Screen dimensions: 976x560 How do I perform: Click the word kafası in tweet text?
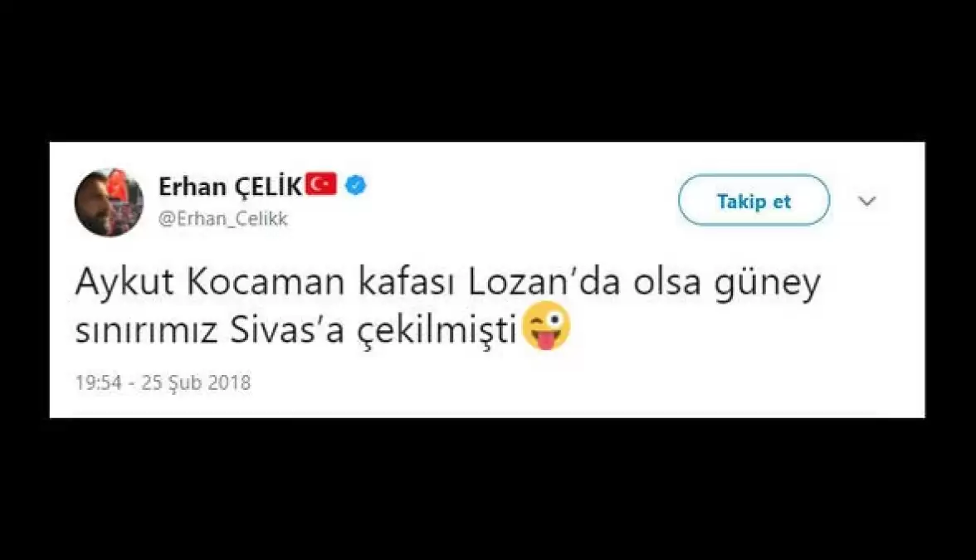(407, 281)
